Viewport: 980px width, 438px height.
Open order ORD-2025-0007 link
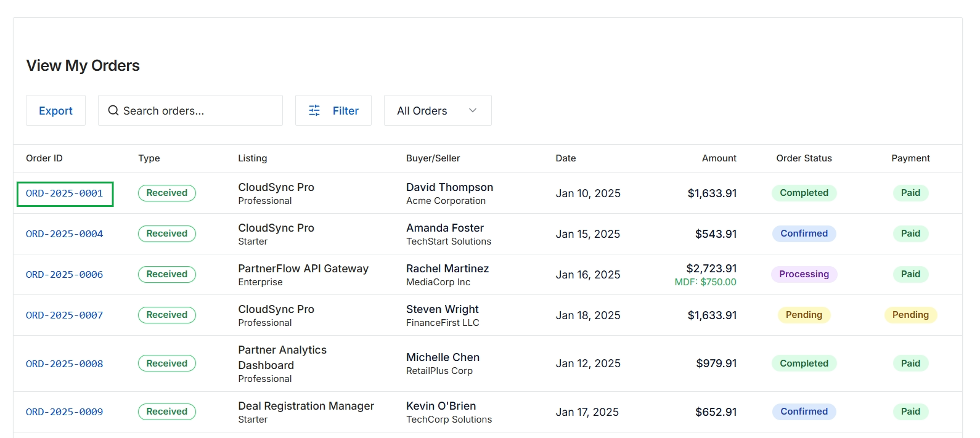65,315
